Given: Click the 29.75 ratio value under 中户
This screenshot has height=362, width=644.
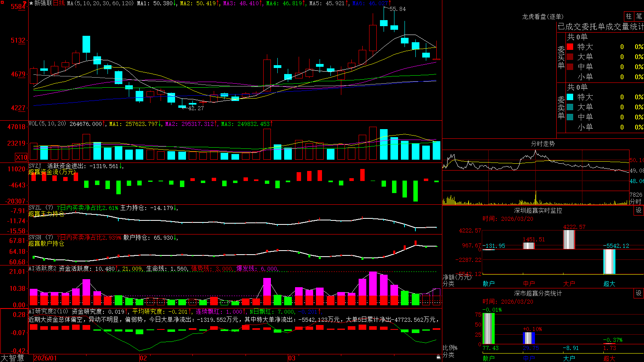Looking at the screenshot, I should pos(531,348).
